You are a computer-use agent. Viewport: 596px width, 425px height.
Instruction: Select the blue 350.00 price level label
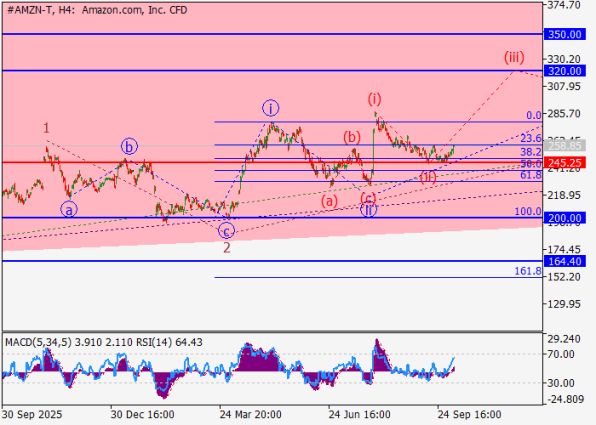tap(564, 35)
